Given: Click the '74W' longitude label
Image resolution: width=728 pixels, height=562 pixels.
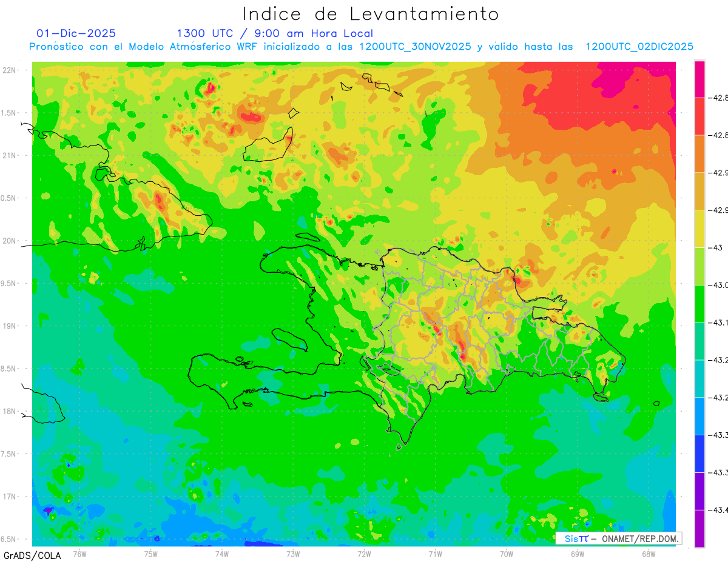Looking at the screenshot, I should 222,554.
